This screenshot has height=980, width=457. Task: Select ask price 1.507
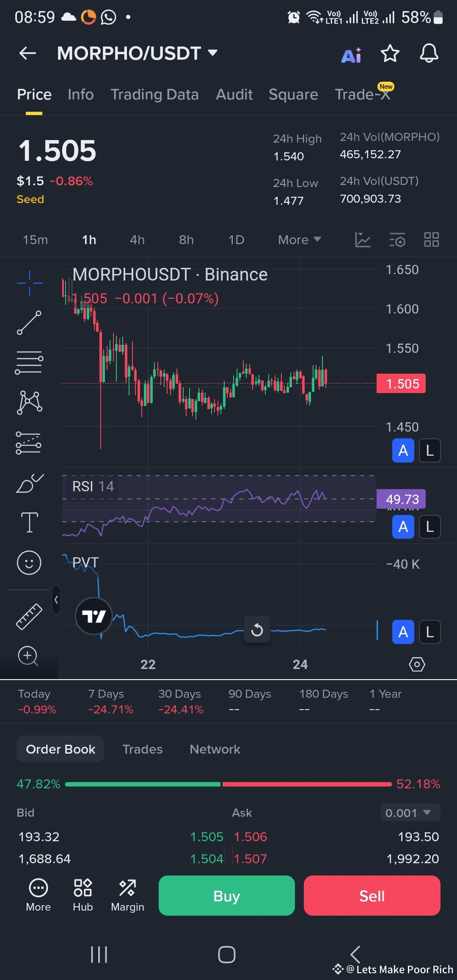251,859
